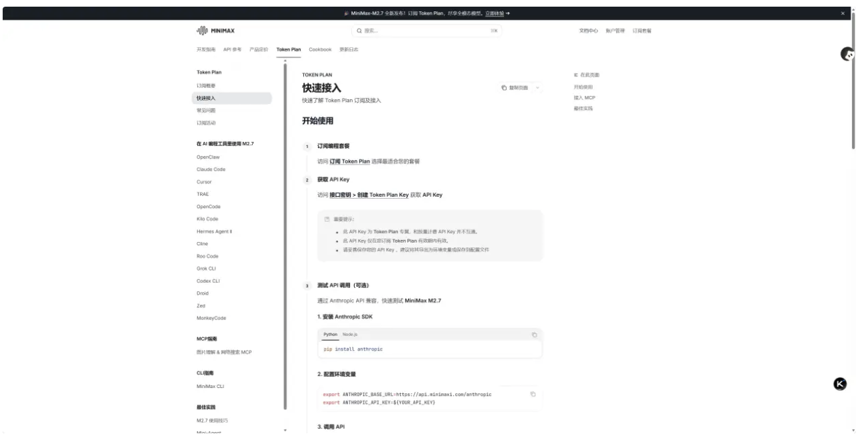This screenshot has height=448, width=868.
Task: Click the MiniMax logo in the header
Action: (215, 31)
